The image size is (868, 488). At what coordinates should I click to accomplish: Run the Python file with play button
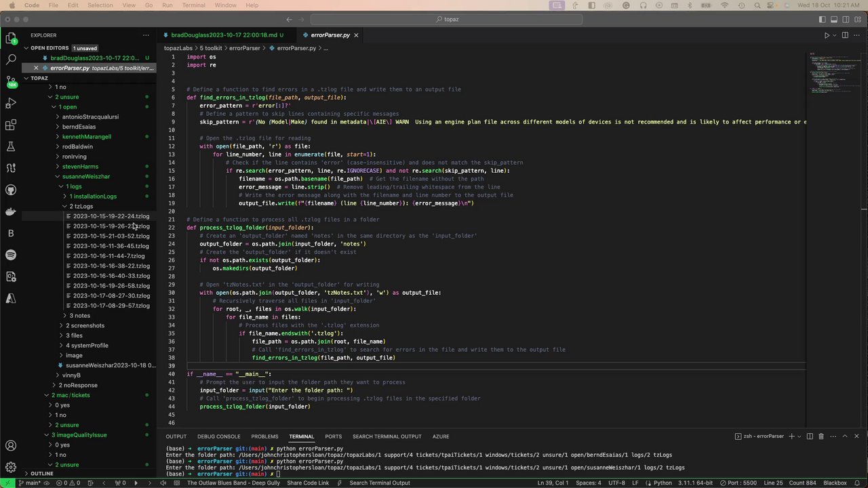(827, 35)
